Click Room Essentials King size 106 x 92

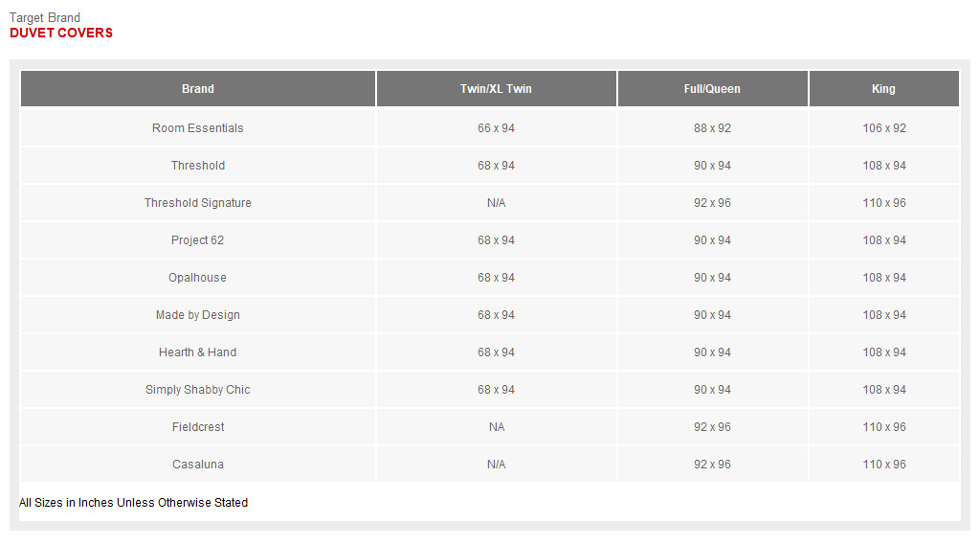pyautogui.click(x=884, y=128)
